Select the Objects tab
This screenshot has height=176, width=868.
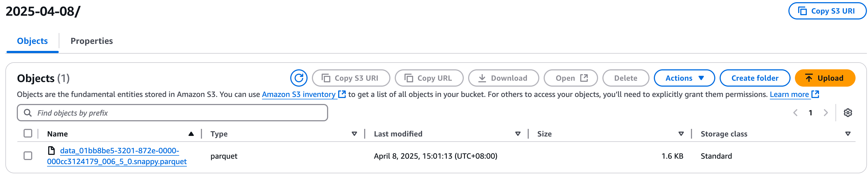(32, 41)
